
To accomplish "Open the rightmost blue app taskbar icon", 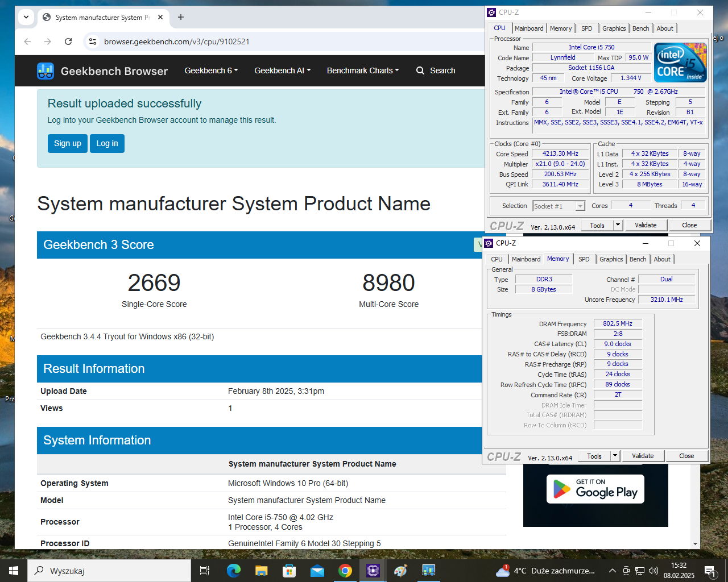I will [x=428, y=571].
